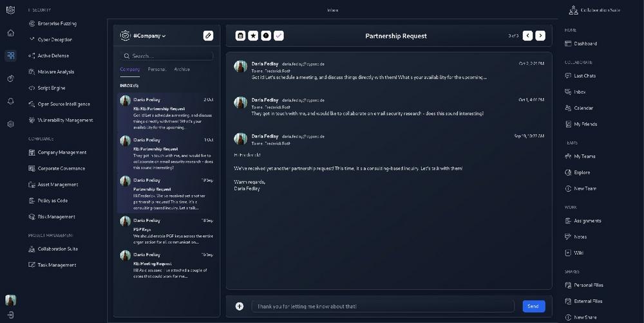Go to previous message with left chevron
Image resolution: width=644 pixels, height=323 pixels.
coord(527,36)
